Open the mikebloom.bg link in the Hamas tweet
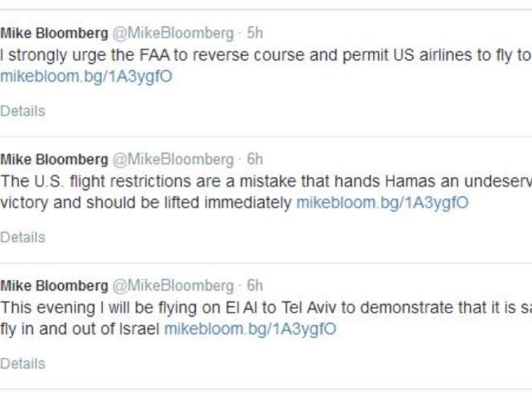The height and width of the screenshot is (399, 532). pyautogui.click(x=382, y=203)
